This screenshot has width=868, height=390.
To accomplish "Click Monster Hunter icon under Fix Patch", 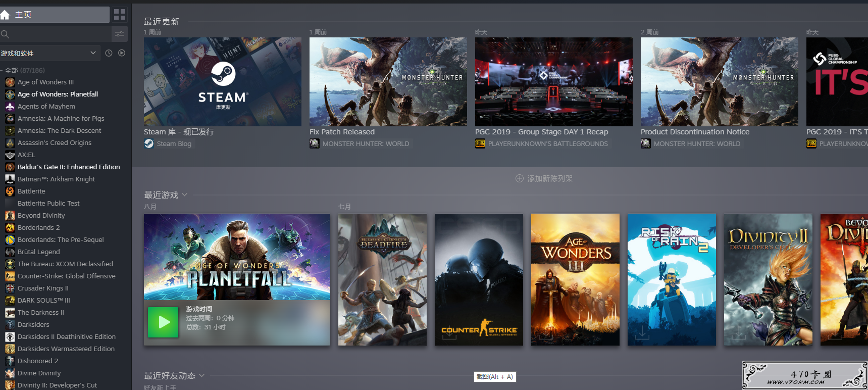I will pyautogui.click(x=315, y=144).
